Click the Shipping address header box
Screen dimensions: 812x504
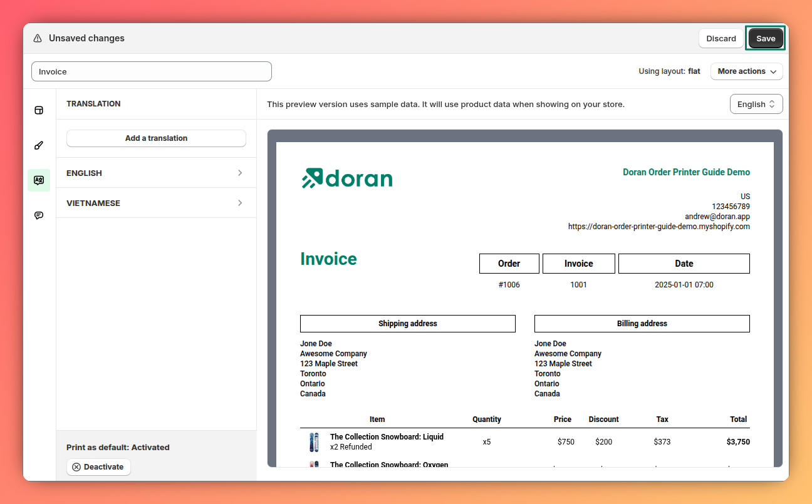pyautogui.click(x=408, y=324)
